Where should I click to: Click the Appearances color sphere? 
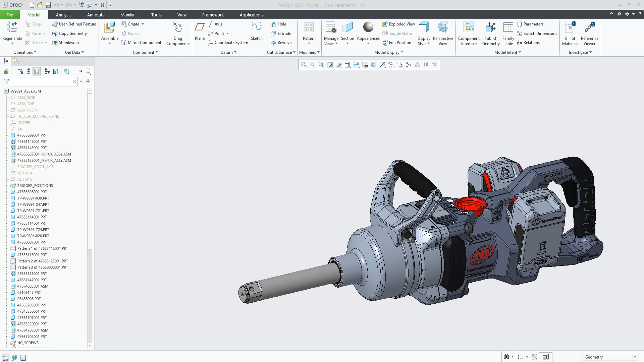[x=368, y=27]
